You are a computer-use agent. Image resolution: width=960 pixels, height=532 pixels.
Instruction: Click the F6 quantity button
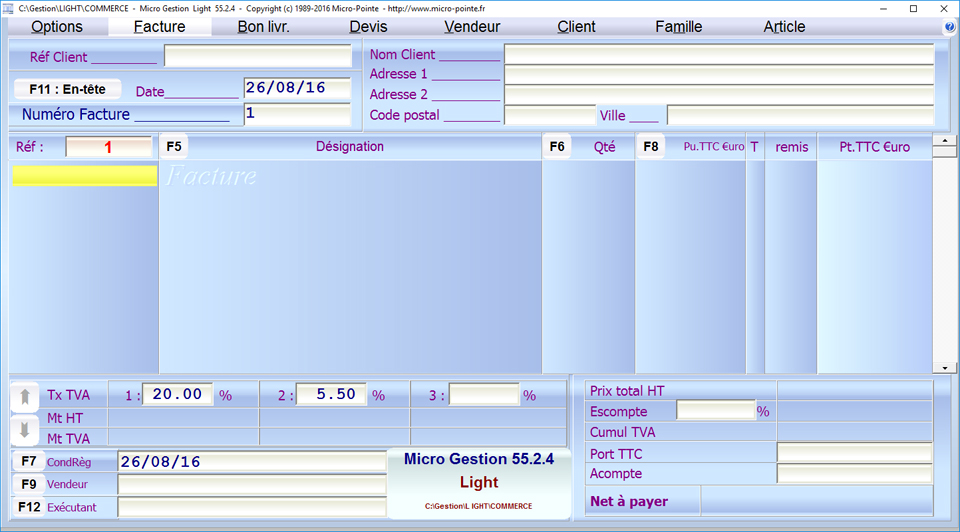pos(557,147)
